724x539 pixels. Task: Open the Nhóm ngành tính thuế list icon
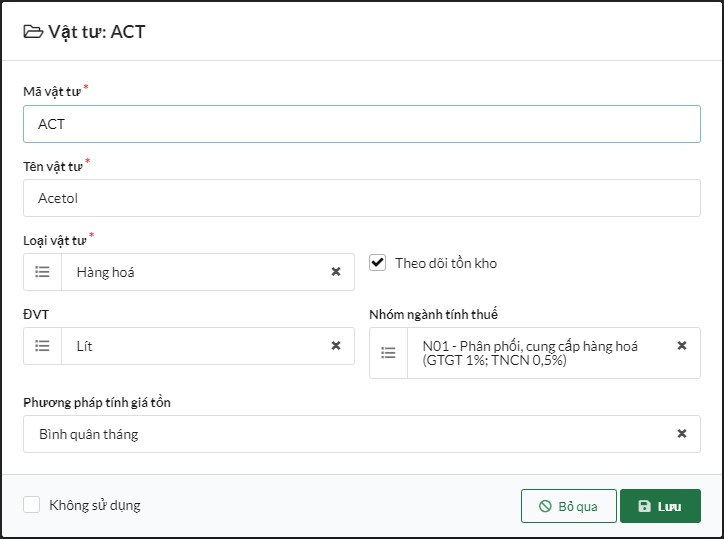(389, 353)
